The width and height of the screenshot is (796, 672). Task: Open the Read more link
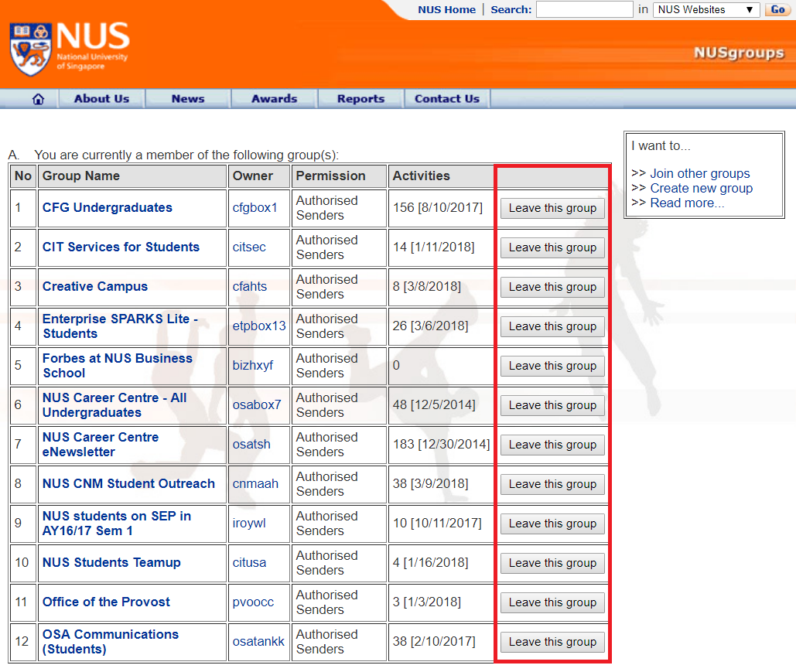pos(688,202)
